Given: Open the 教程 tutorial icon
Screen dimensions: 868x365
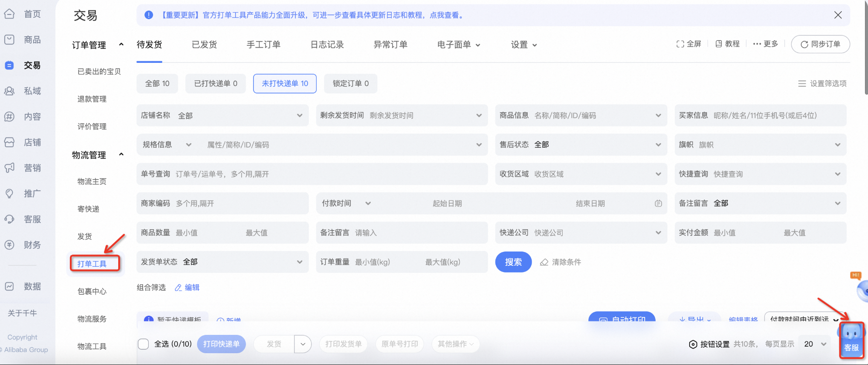Looking at the screenshot, I should point(719,44).
